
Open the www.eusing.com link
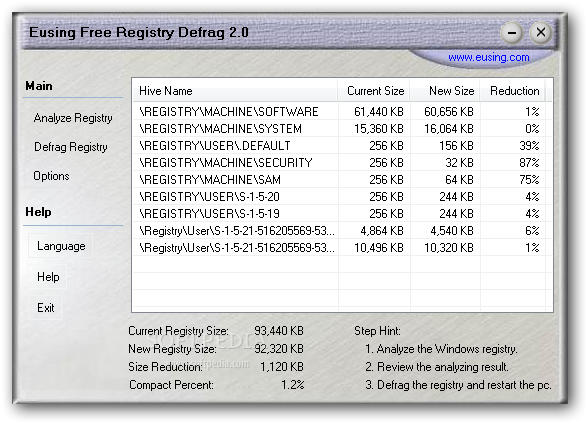489,57
